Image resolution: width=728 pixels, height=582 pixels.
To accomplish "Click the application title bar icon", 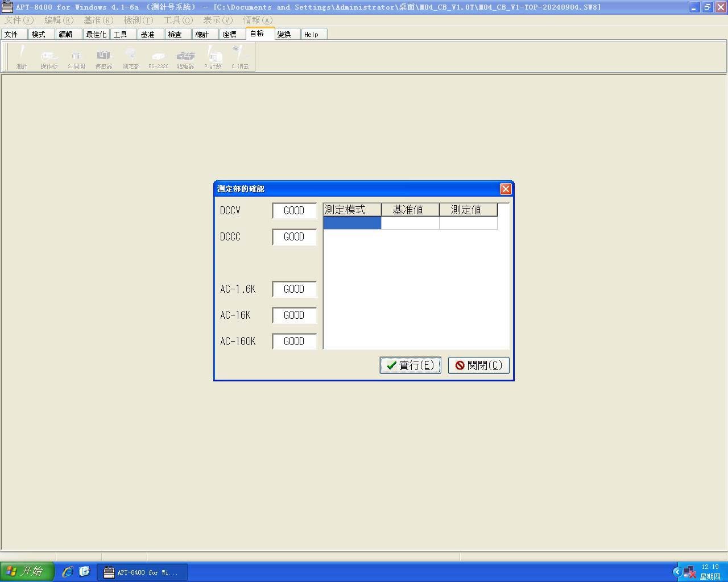I will click(7, 7).
